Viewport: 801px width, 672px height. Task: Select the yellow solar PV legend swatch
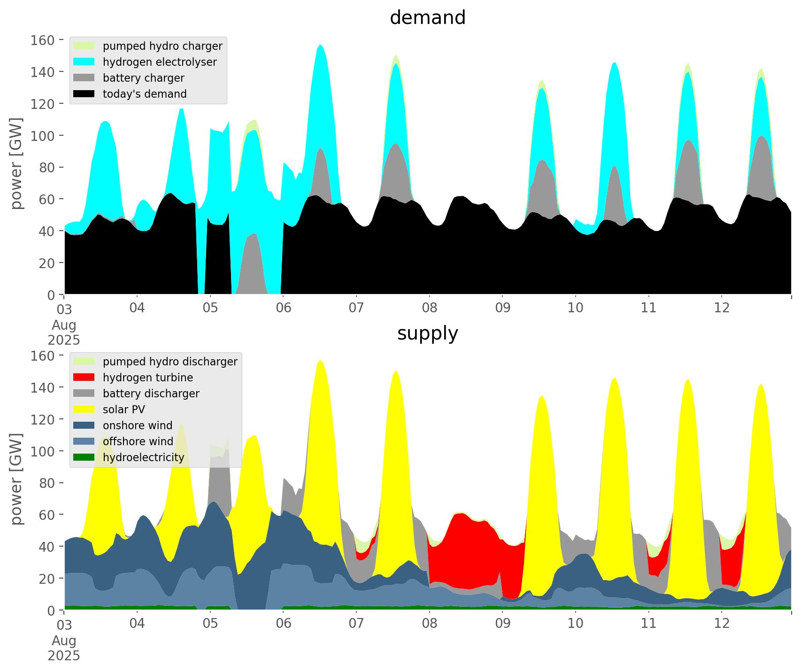[x=84, y=409]
